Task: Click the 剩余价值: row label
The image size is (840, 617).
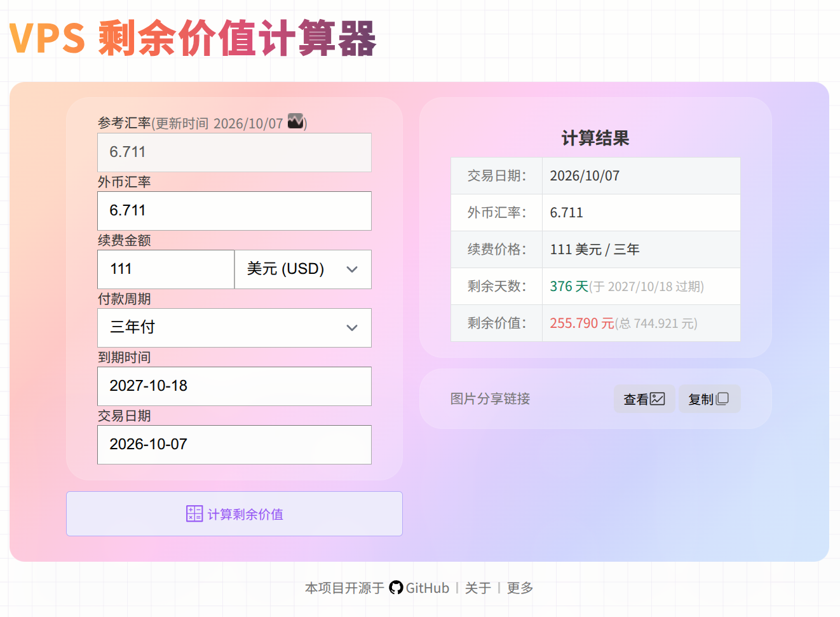Action: coord(497,323)
